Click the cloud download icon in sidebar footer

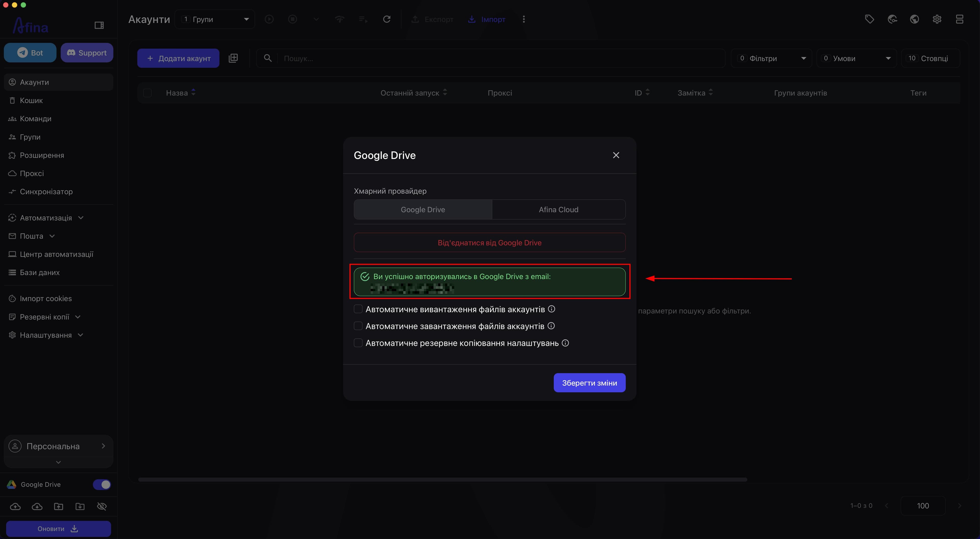click(x=37, y=506)
